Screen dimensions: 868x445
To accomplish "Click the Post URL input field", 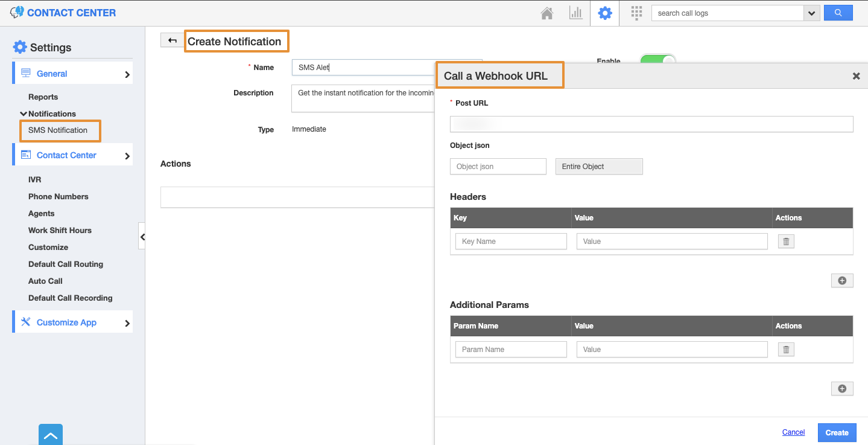I will click(x=651, y=124).
